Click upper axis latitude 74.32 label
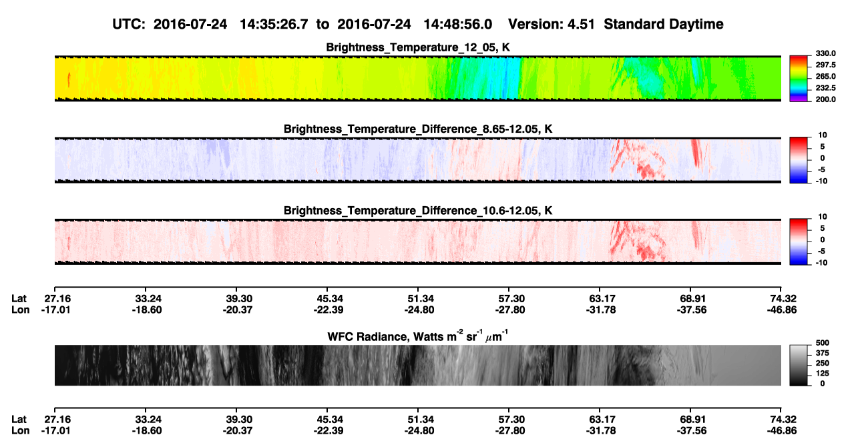 (783, 298)
